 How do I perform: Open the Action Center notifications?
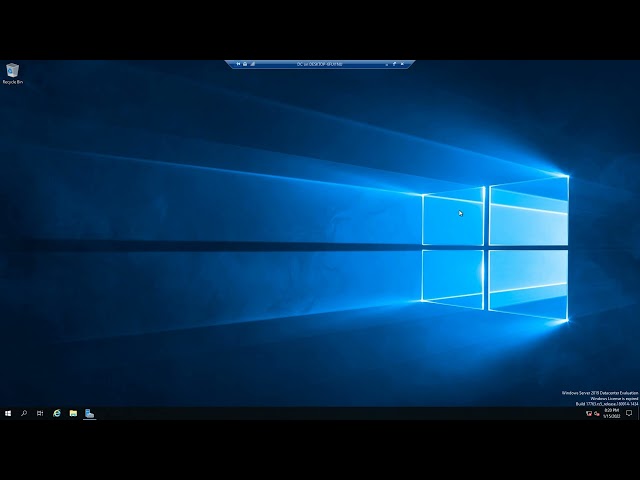629,413
